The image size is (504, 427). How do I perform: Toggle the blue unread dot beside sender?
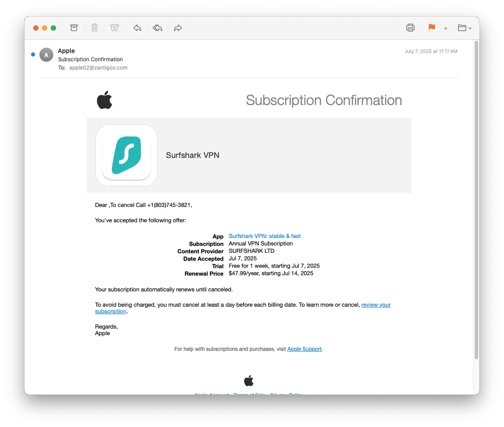33,55
